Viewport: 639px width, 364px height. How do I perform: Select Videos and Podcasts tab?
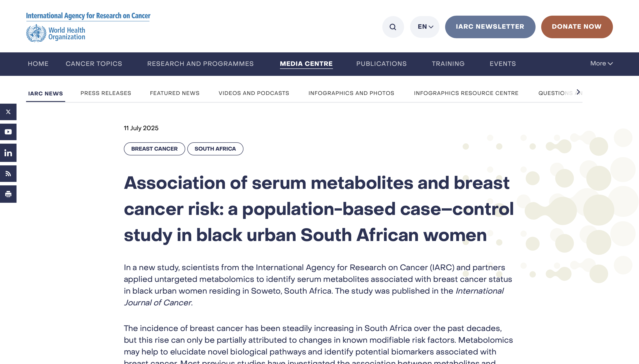click(254, 93)
